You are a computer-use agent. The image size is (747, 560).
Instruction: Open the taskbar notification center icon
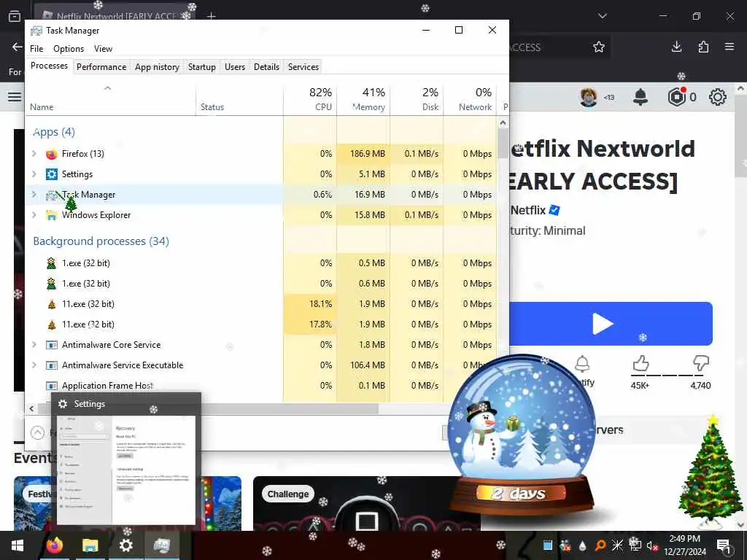click(724, 545)
